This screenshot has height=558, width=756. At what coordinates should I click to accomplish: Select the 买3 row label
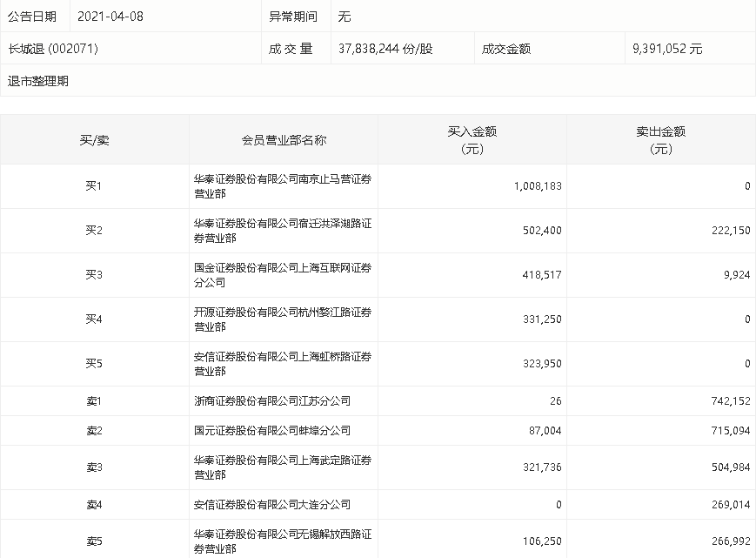coord(94,274)
